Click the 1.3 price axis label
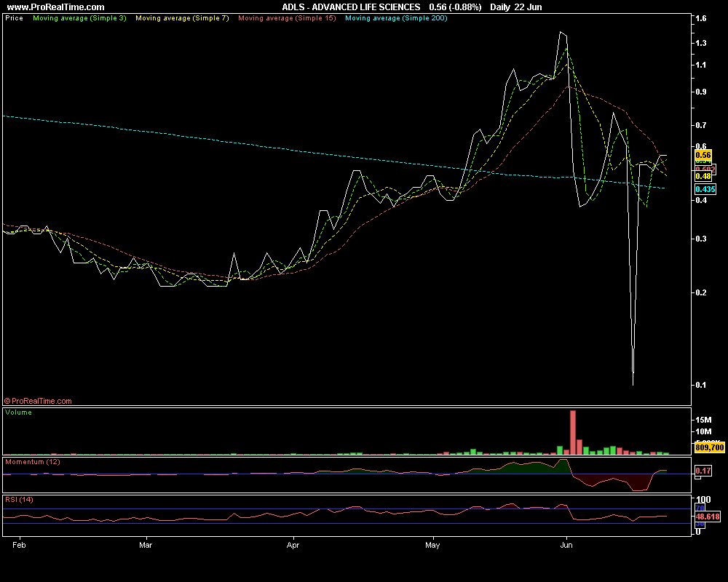 [x=701, y=43]
